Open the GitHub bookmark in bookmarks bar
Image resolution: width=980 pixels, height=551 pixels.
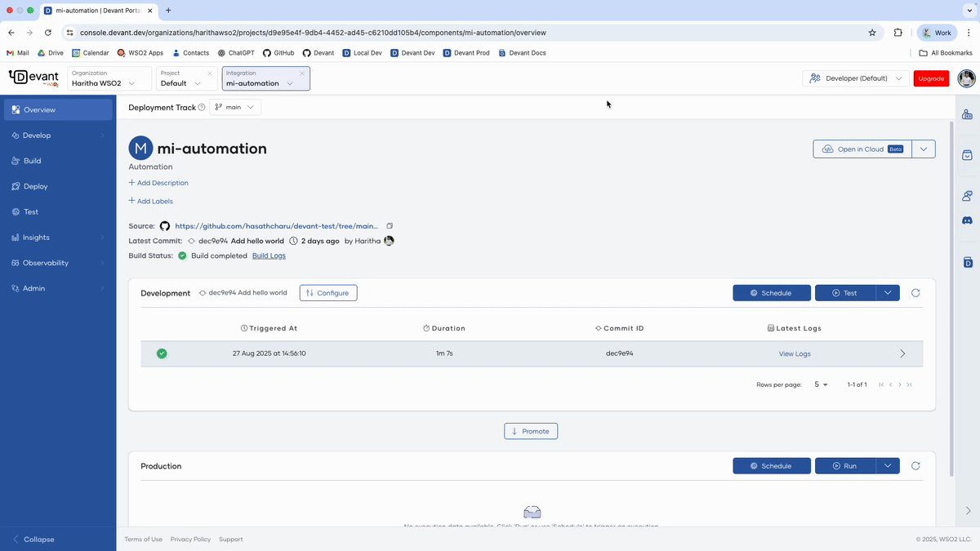(x=278, y=53)
